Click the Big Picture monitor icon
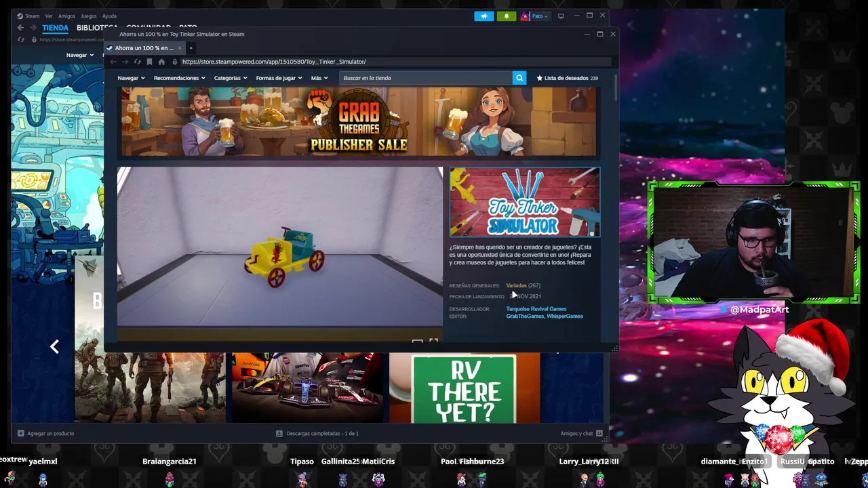 561,16
